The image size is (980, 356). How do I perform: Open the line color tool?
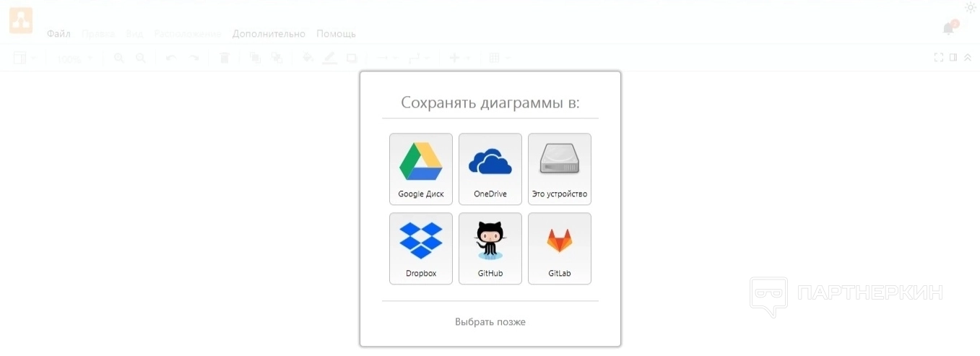[x=330, y=58]
